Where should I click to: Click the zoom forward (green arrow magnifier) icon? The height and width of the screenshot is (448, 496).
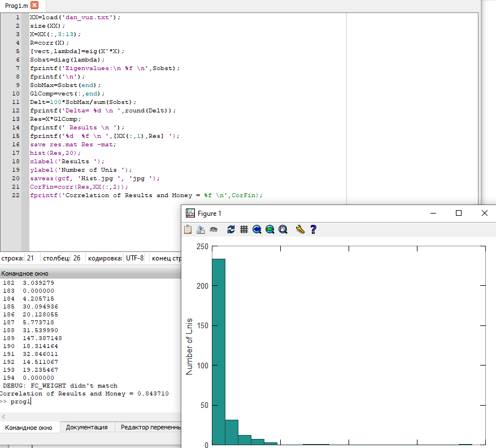pos(270,229)
